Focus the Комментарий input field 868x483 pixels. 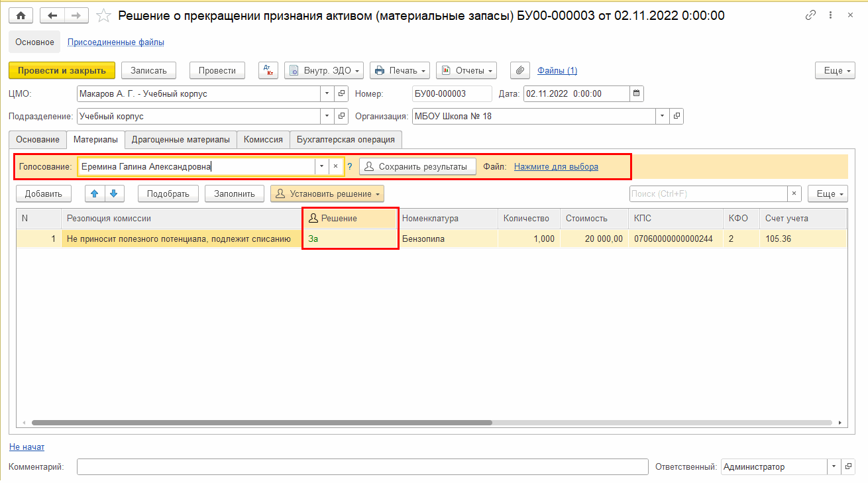(x=362, y=466)
